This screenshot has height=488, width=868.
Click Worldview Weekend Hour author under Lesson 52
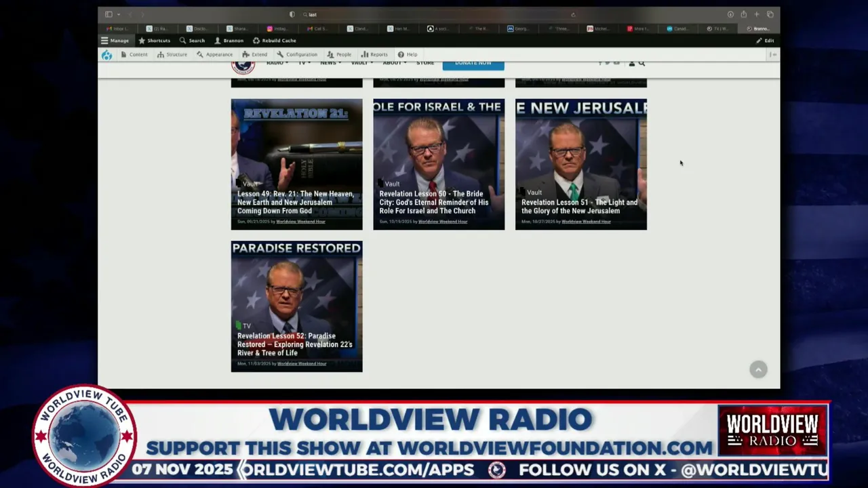coord(302,364)
